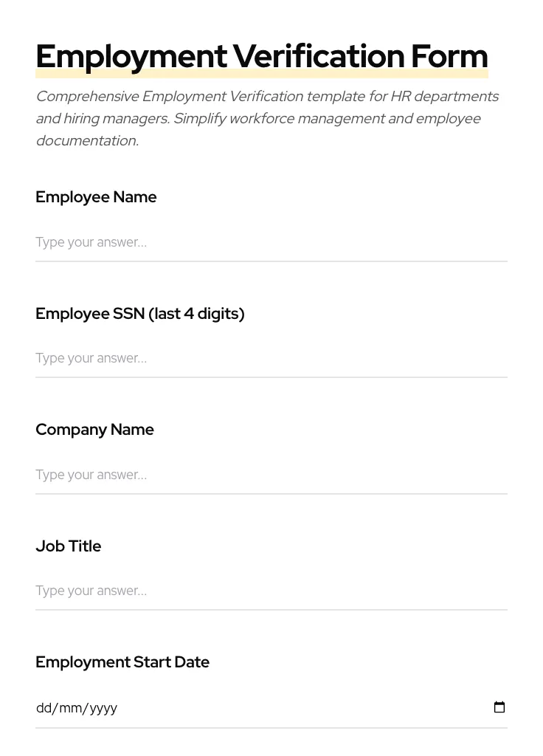Click the underline beneath the date field
Image resolution: width=543 pixels, height=756 pixels.
click(x=271, y=729)
